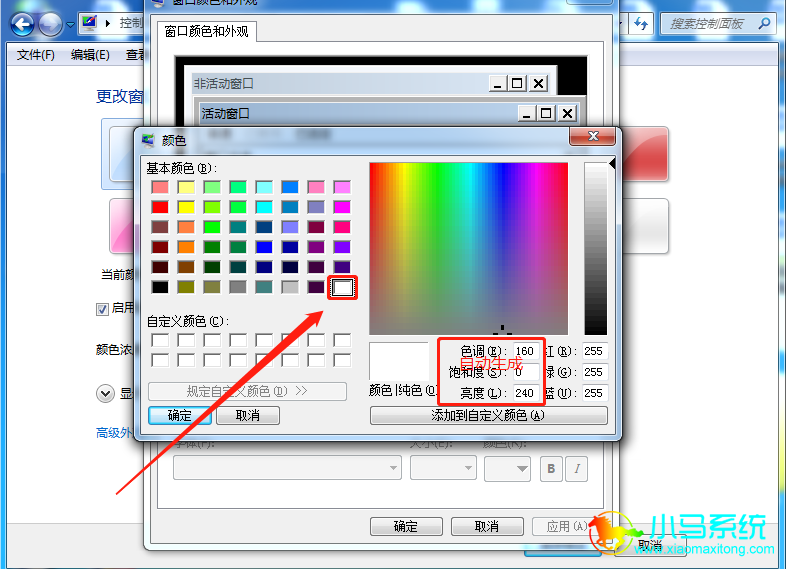Open the font color dropdown
The width and height of the screenshot is (786, 569).
point(507,468)
